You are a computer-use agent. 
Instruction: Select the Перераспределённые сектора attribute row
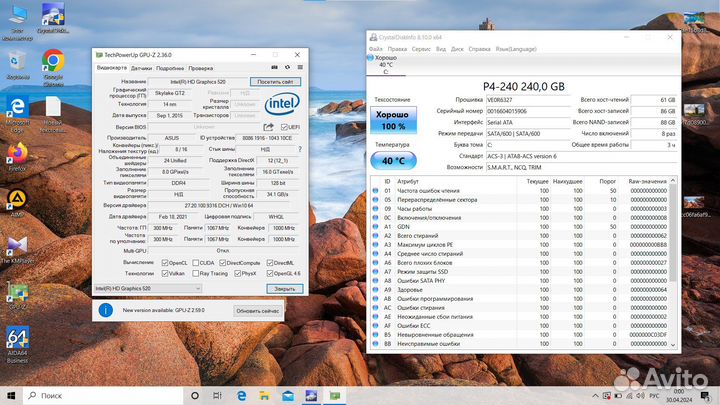520,200
